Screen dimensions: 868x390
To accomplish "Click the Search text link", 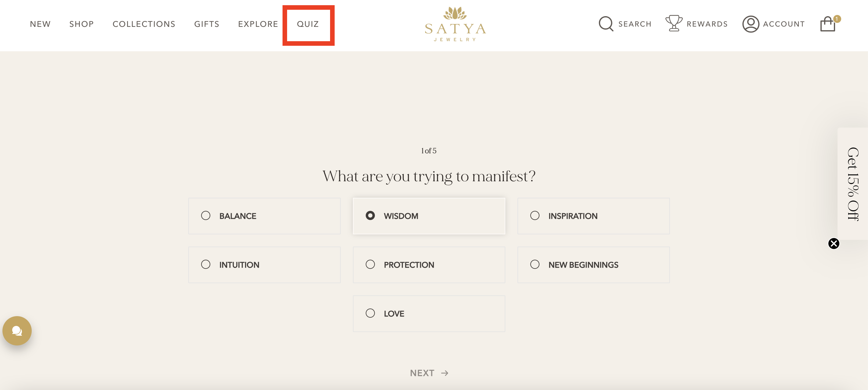I will [635, 24].
